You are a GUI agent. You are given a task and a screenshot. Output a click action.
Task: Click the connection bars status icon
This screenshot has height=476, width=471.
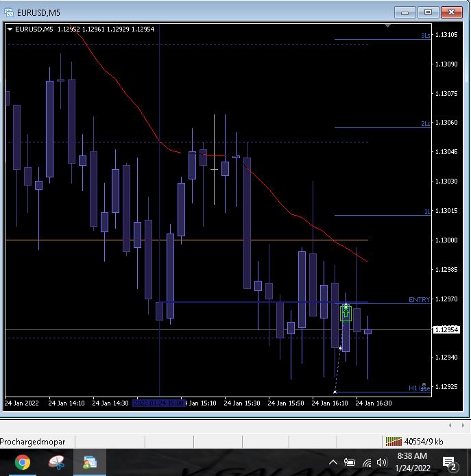(x=394, y=441)
